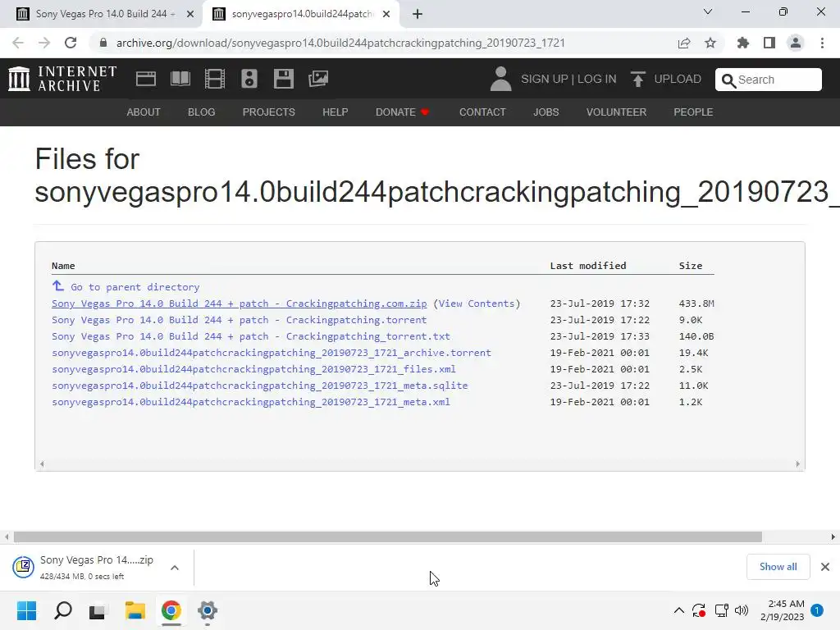The image size is (840, 630).
Task: Click the magnifier icon in the Search box
Action: (728, 80)
